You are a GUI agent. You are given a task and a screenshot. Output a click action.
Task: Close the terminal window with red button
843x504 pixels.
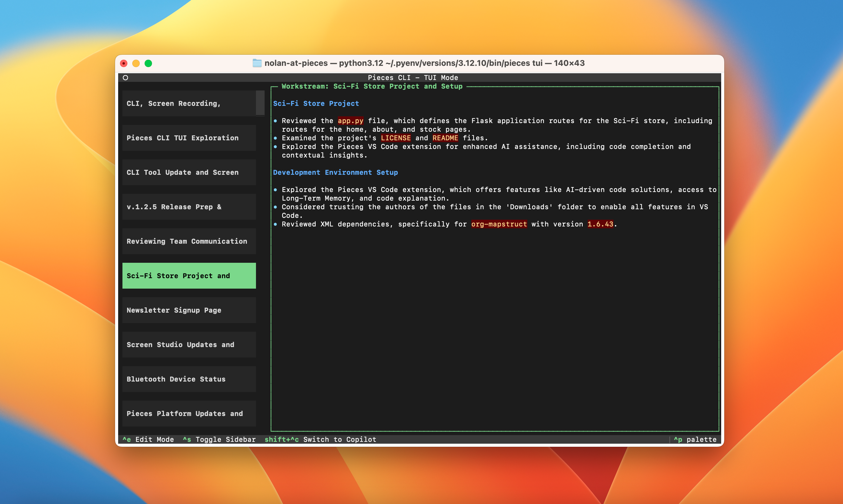click(124, 63)
